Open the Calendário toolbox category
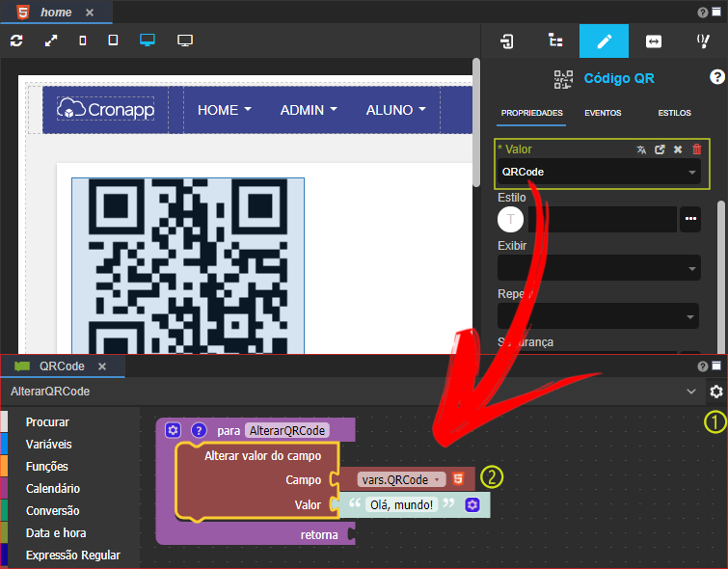 (x=53, y=489)
